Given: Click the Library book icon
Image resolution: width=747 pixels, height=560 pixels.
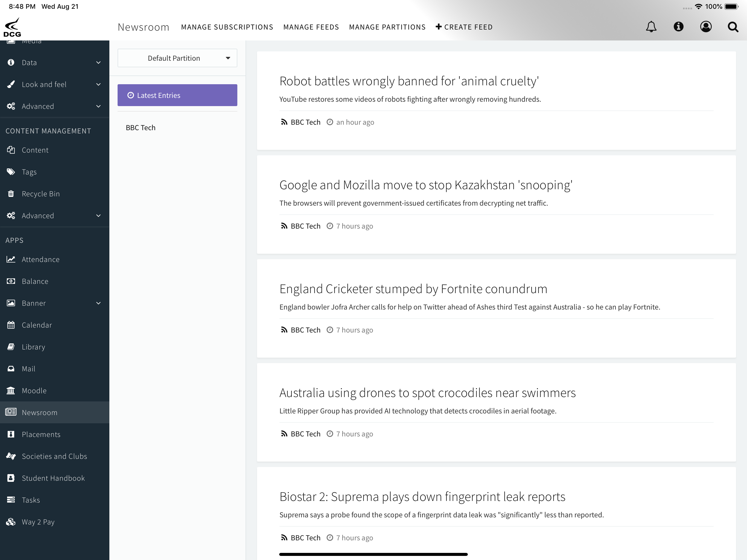Looking at the screenshot, I should [x=11, y=347].
